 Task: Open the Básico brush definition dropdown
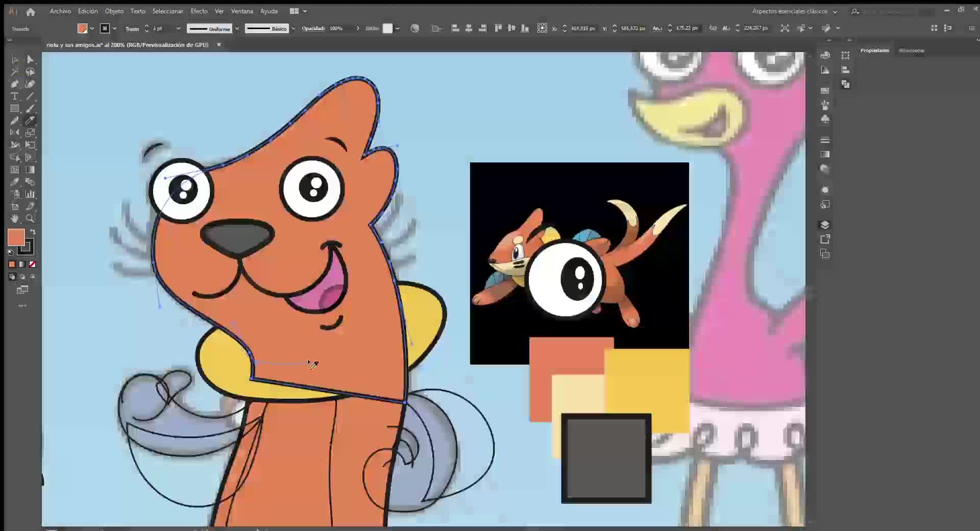[293, 29]
